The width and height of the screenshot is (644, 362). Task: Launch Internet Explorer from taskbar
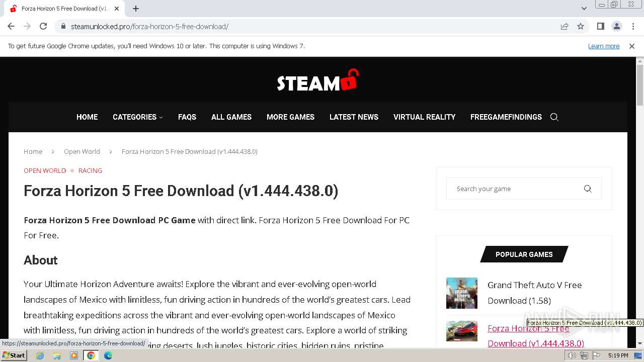(x=40, y=355)
